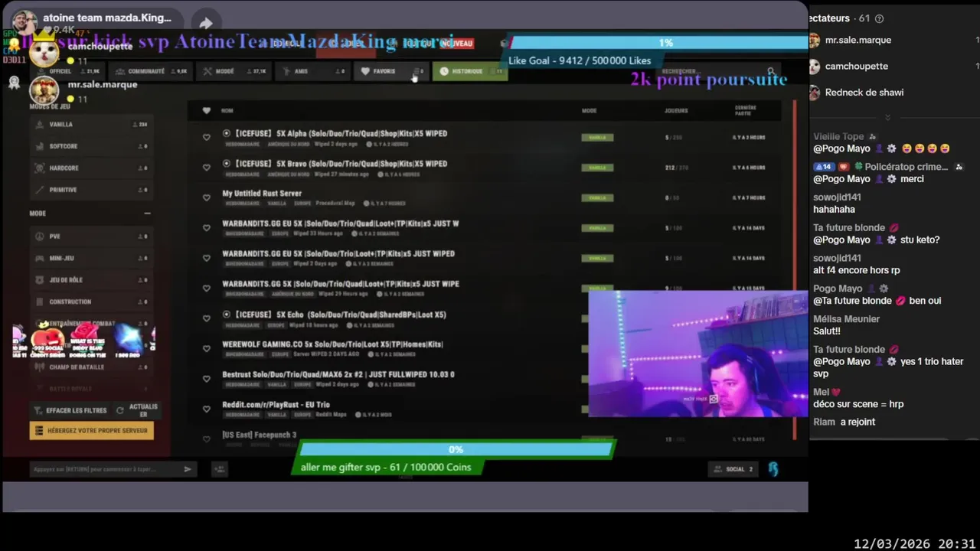Favorite the Bestrust Solo/Duo/Trio server heart

206,379
